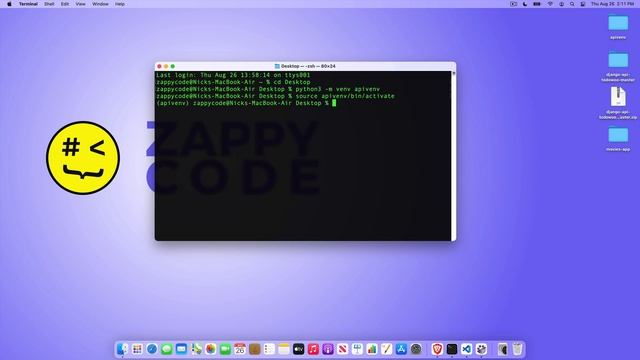Select django-api-todowoo-master folder on desktop
This screenshot has height=360, width=640.
[x=618, y=66]
